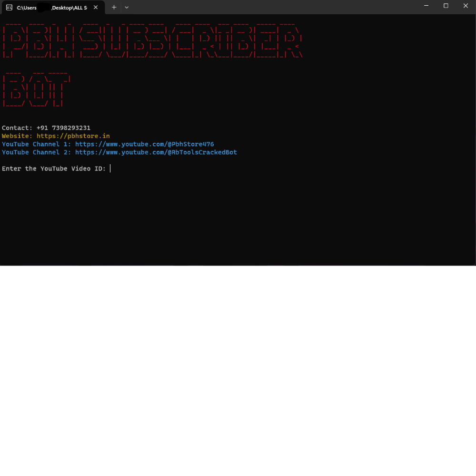
Task: Click the PBH SUBSCRIBER ASCII banner
Action: pos(152,40)
